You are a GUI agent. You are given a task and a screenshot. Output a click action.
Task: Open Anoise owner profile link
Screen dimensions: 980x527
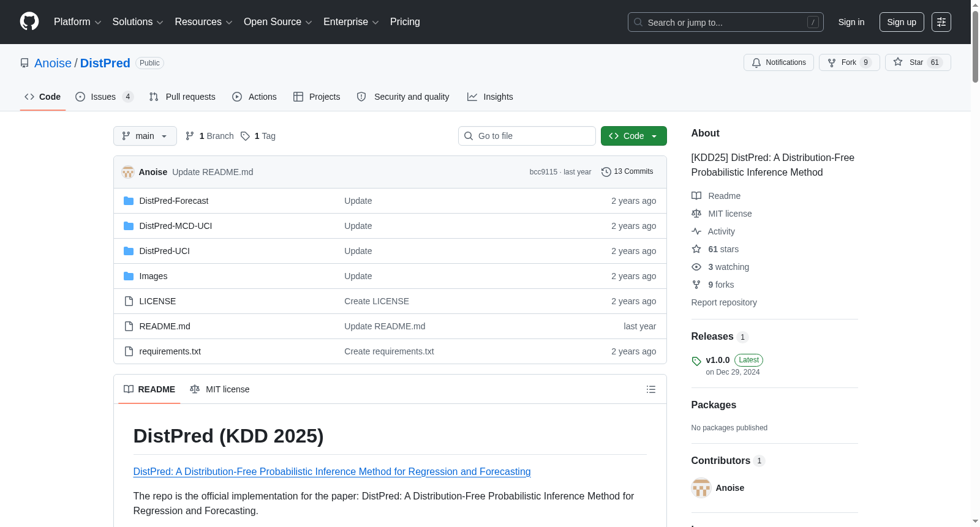tap(53, 63)
